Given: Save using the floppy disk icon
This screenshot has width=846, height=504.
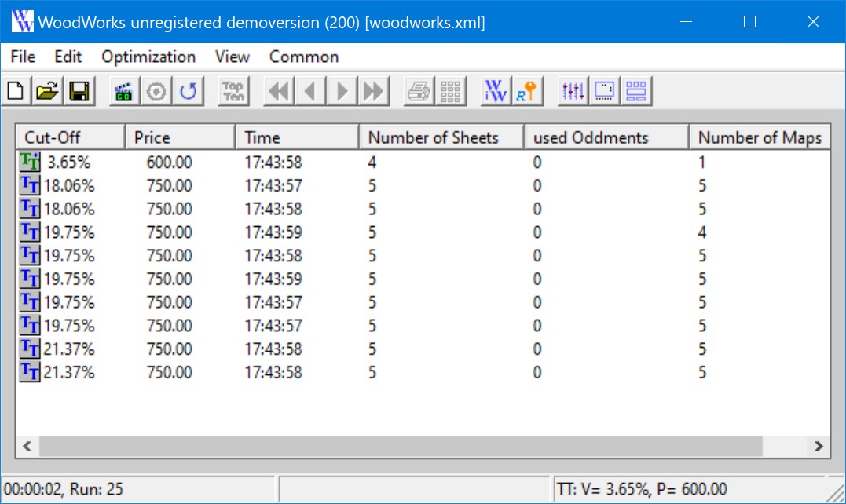Looking at the screenshot, I should pyautogui.click(x=79, y=91).
